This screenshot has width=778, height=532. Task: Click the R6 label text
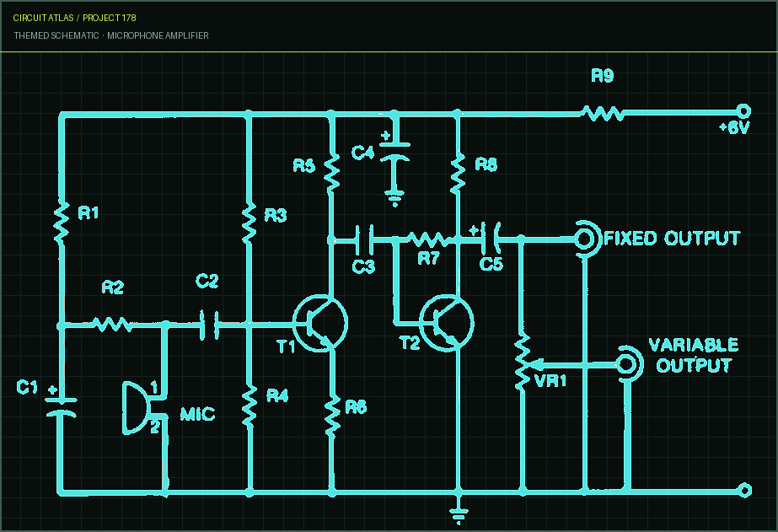[356, 407]
